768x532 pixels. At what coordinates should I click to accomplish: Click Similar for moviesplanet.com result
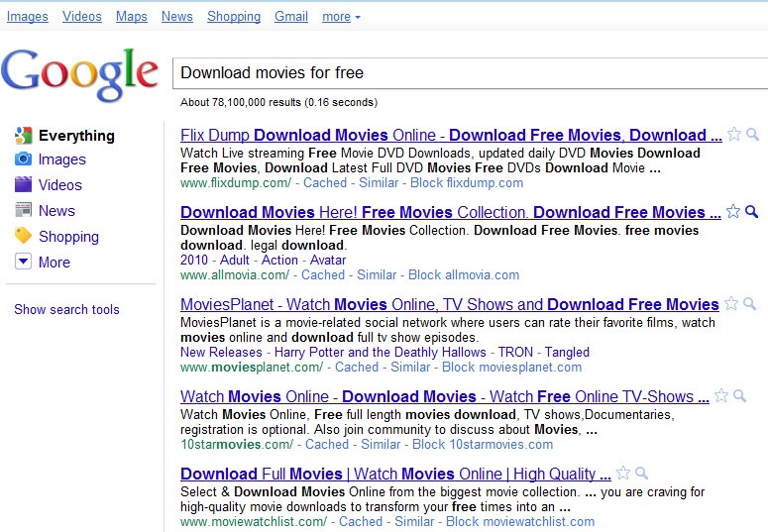(410, 367)
